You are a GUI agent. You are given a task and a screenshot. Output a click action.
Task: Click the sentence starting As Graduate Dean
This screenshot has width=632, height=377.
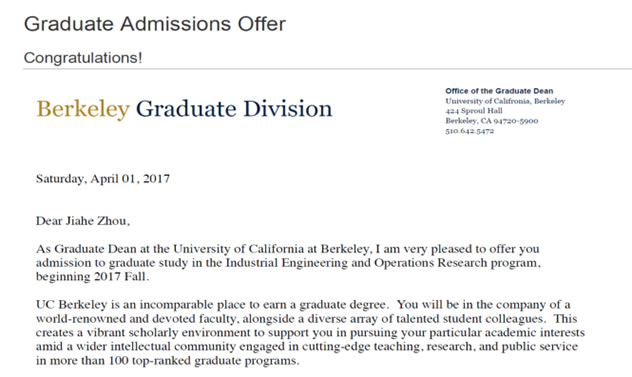coord(288,263)
